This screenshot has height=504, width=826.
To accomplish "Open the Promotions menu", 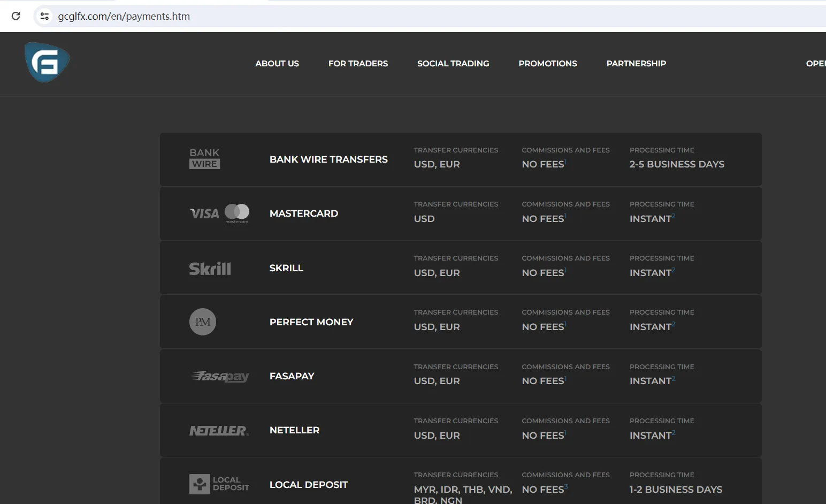I will click(548, 63).
